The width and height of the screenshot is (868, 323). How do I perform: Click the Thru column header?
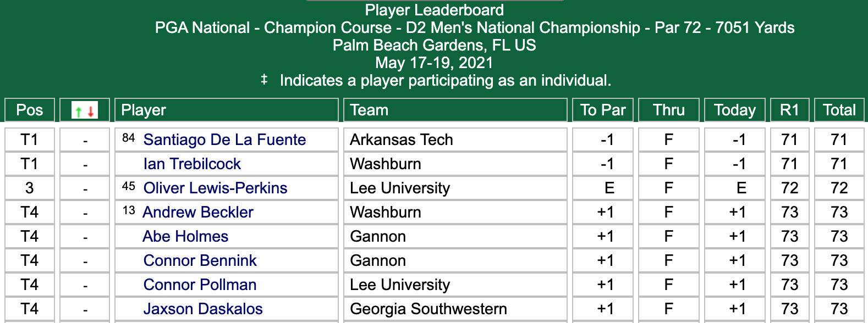coord(668,110)
